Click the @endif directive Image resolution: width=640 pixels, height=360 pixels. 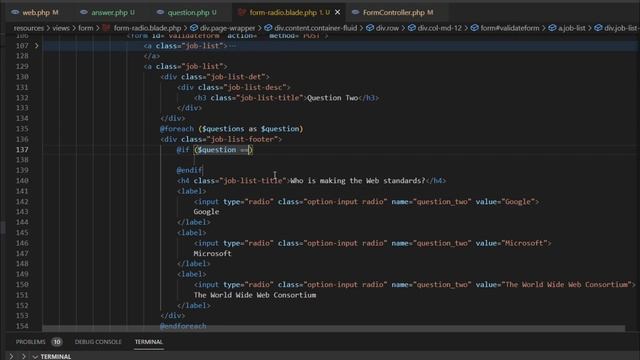pyautogui.click(x=189, y=170)
